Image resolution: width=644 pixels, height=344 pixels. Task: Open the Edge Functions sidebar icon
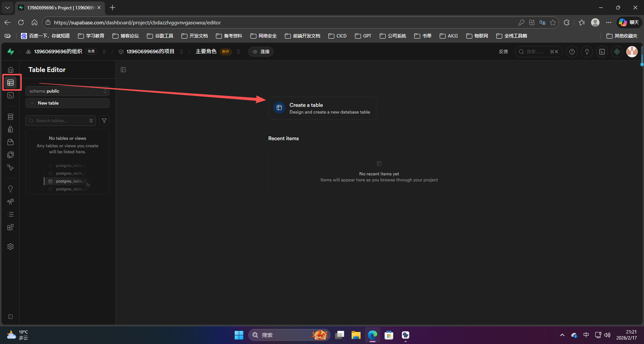coord(10,155)
